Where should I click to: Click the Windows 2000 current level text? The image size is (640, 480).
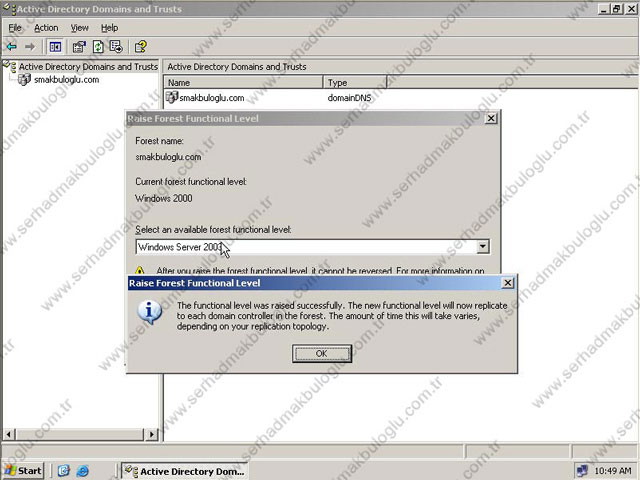164,198
